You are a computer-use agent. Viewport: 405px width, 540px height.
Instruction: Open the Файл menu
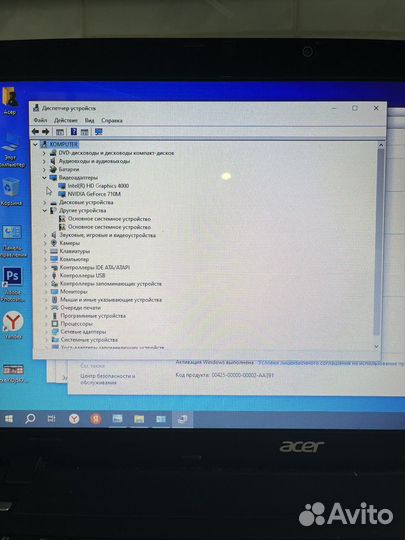tap(40, 120)
